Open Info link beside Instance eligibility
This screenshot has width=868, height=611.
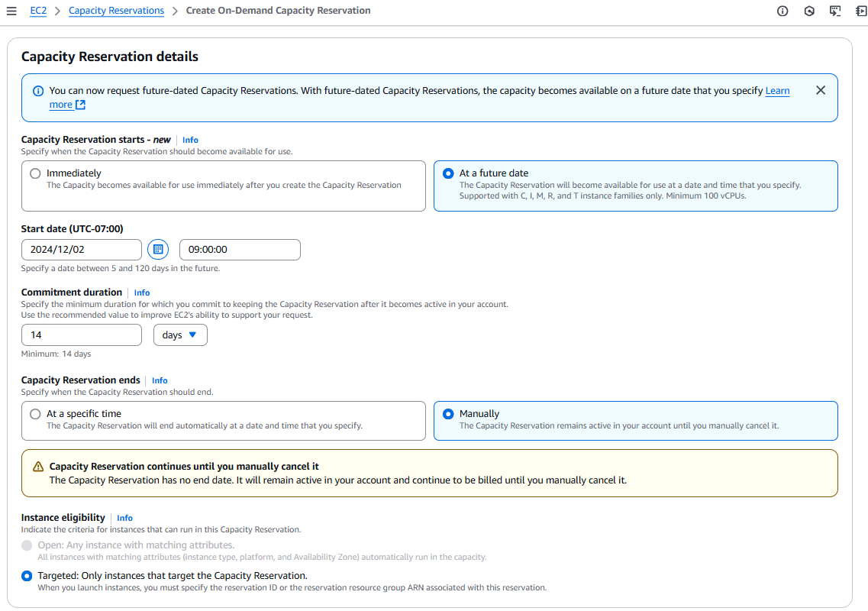click(x=124, y=518)
